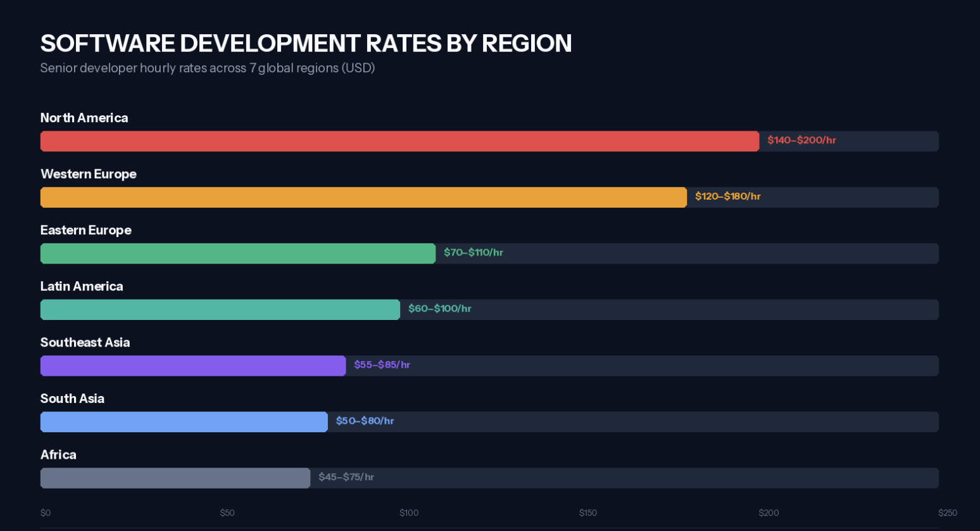Select the Latin America teal bar
This screenshot has height=531, width=980.
coord(220,309)
